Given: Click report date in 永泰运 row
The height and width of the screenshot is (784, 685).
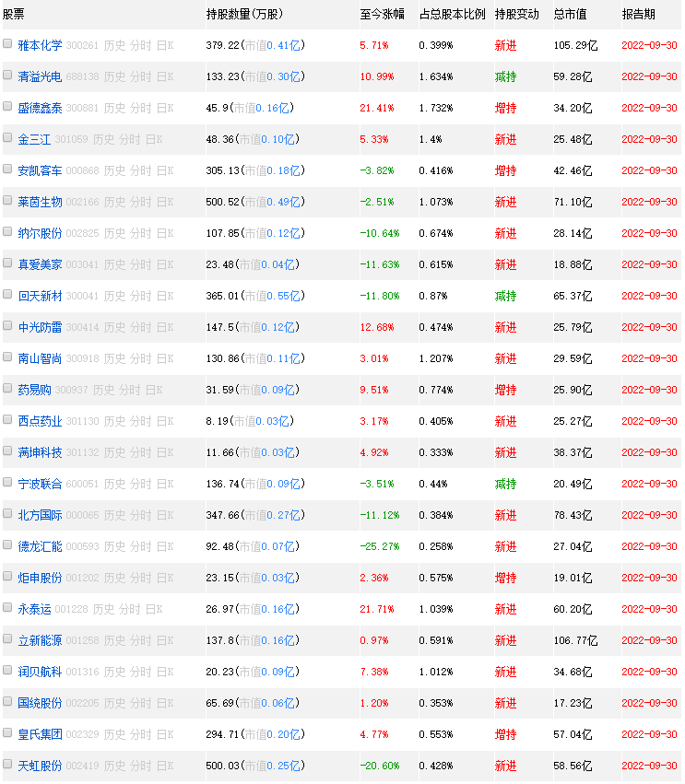Looking at the screenshot, I should point(649,609).
